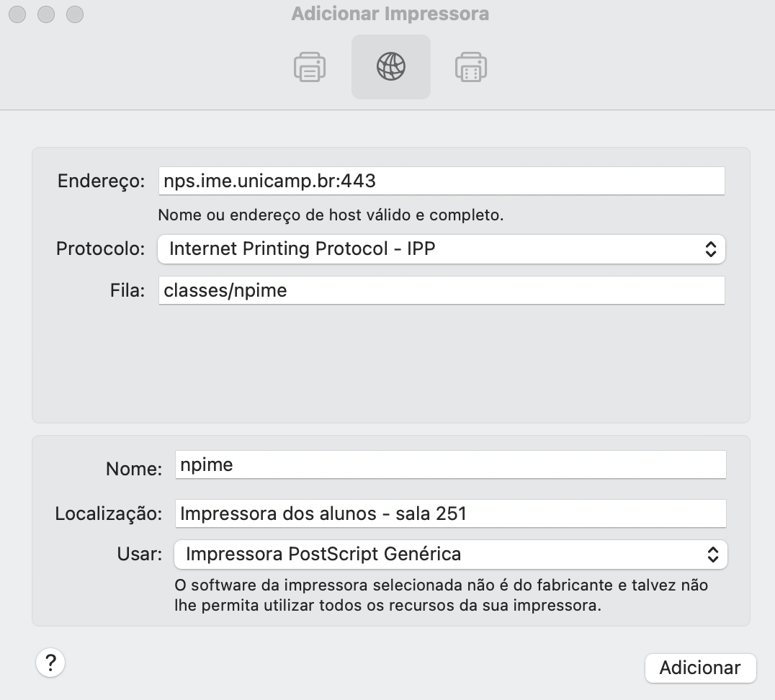Open the Protocolo dropdown showing Internet Printing Protocol
The image size is (775, 700).
(442, 249)
